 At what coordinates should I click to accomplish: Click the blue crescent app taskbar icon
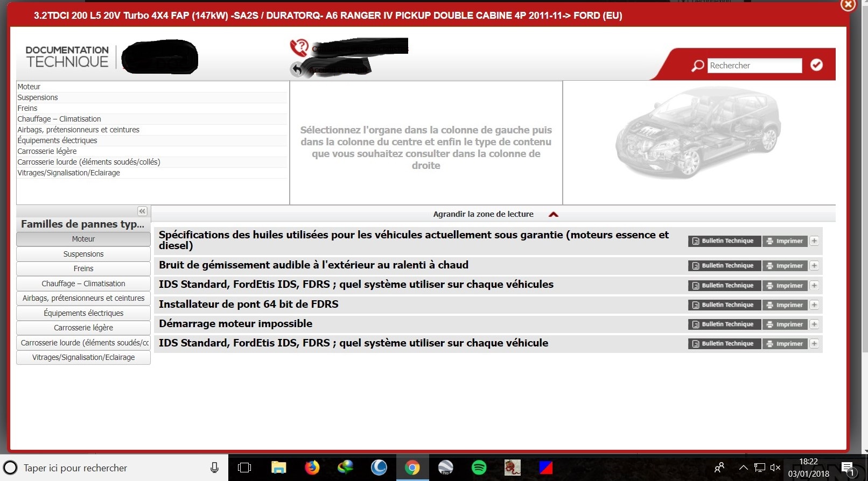pyautogui.click(x=379, y=468)
